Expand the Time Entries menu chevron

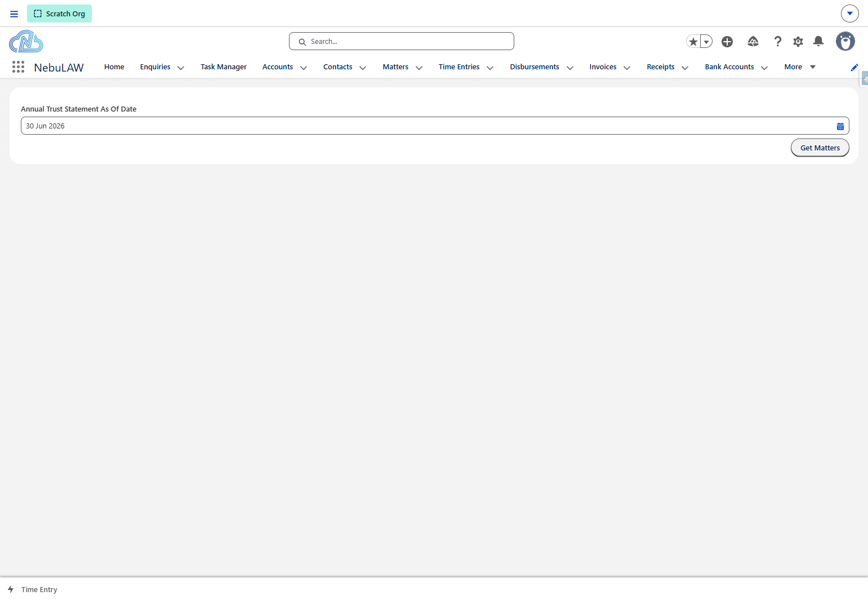click(490, 68)
